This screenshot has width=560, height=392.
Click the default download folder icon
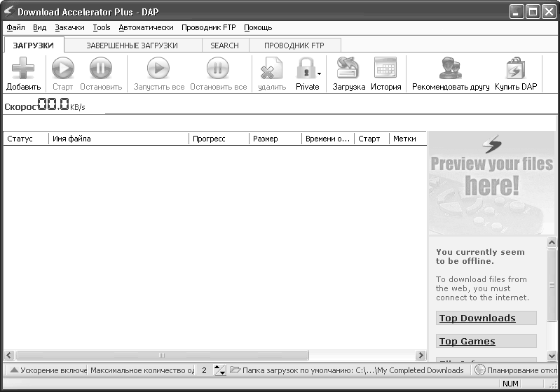pos(235,370)
